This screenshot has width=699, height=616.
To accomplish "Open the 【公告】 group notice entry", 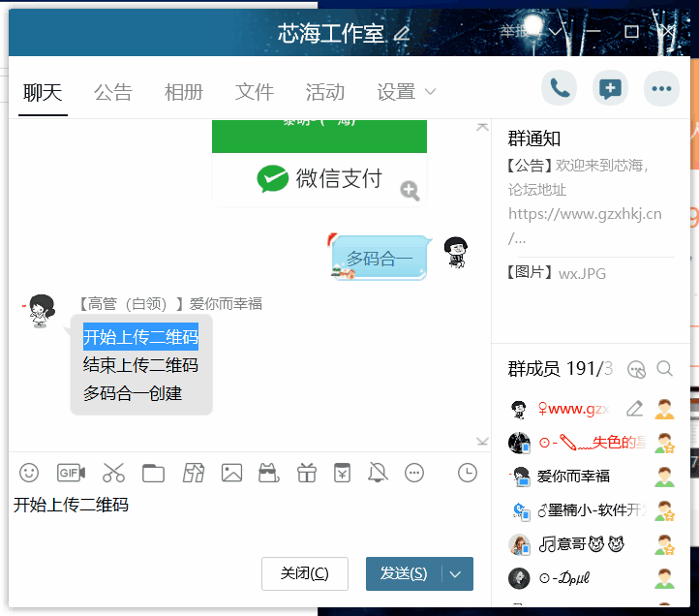I will [585, 201].
